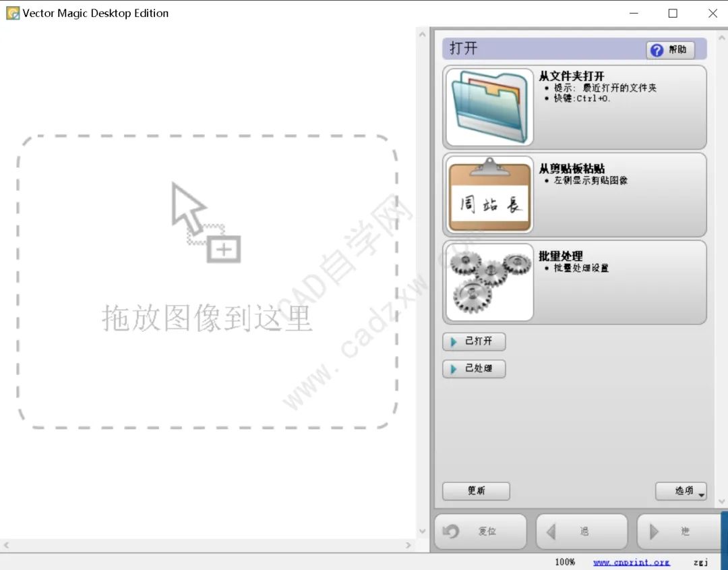Screen dimensions: 728x570
Task: Click the folder icon to open file
Action: tap(489, 107)
